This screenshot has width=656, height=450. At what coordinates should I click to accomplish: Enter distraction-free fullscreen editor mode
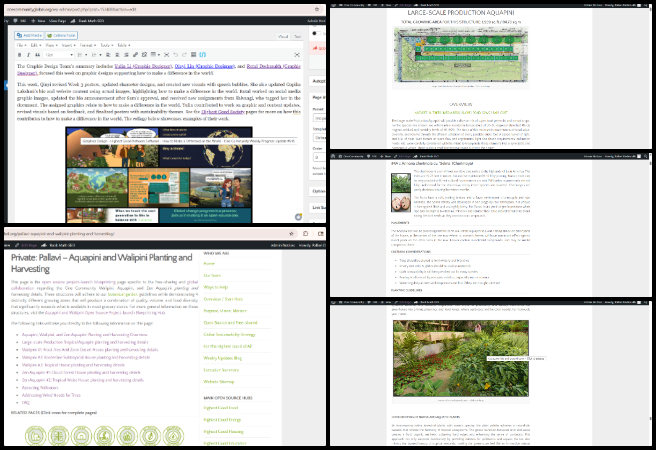(297, 55)
